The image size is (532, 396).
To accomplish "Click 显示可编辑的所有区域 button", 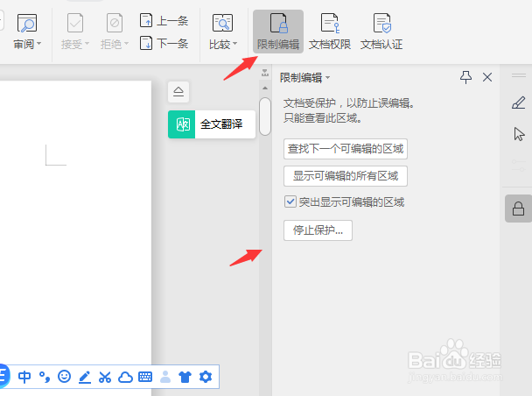I will coord(346,176).
